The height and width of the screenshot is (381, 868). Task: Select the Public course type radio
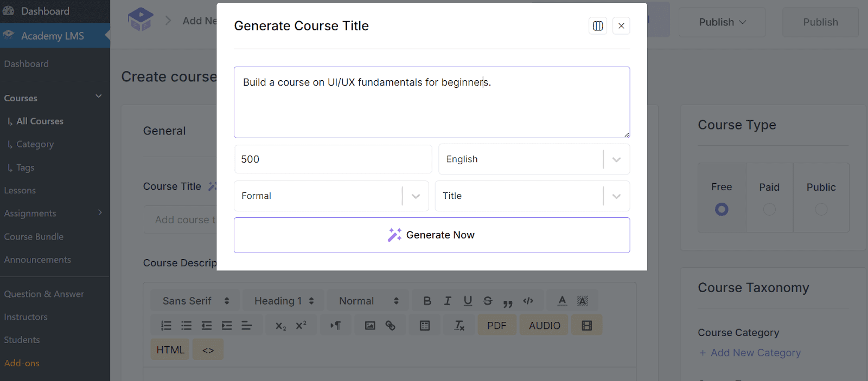pyautogui.click(x=821, y=209)
